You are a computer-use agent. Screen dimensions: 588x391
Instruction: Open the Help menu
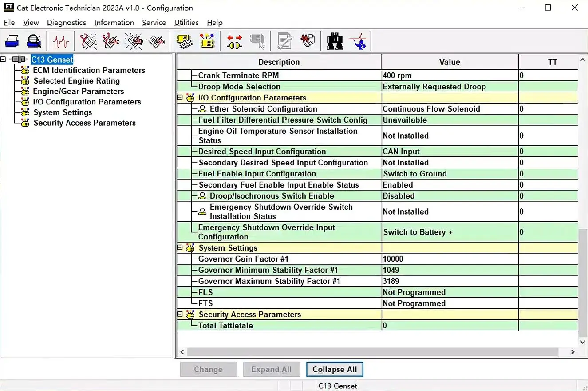(x=215, y=23)
